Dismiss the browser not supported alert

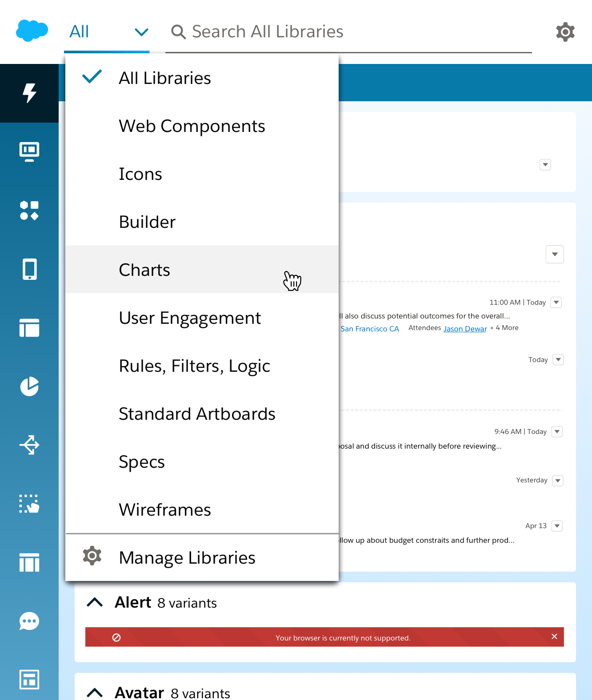pyautogui.click(x=554, y=636)
